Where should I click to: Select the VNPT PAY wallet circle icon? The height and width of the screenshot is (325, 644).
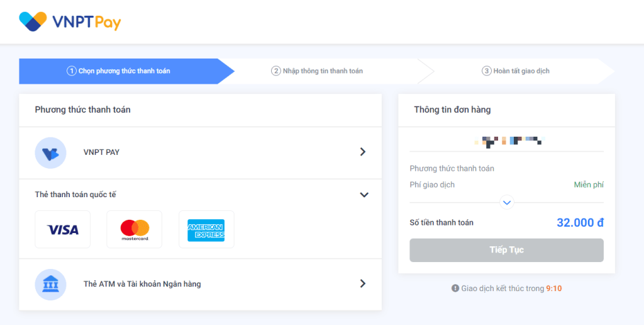pyautogui.click(x=50, y=152)
